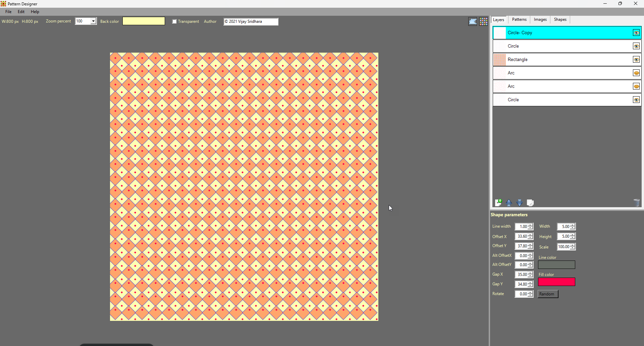The width and height of the screenshot is (644, 346).
Task: Duplicate the selected layer
Action: pos(530,203)
